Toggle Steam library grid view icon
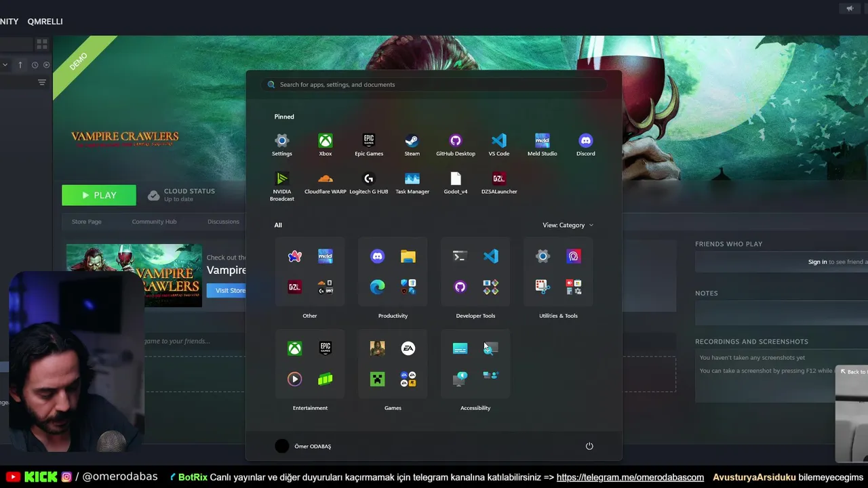Viewport: 868px width, 488px height. tap(42, 44)
